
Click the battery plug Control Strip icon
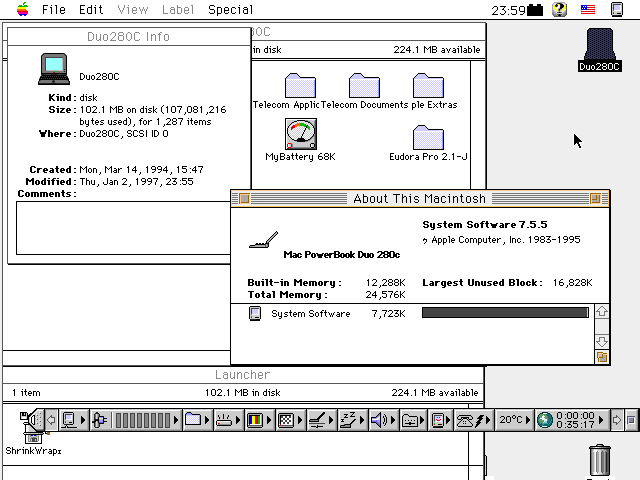click(x=100, y=420)
